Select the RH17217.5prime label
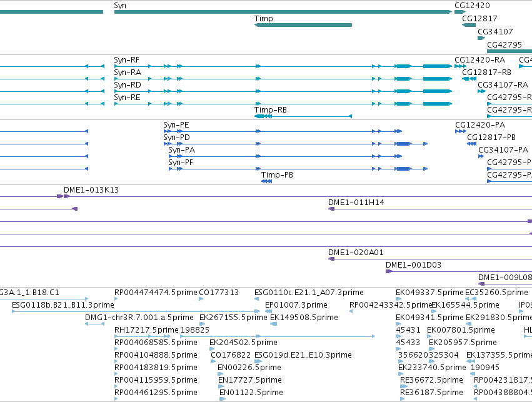 146,330
